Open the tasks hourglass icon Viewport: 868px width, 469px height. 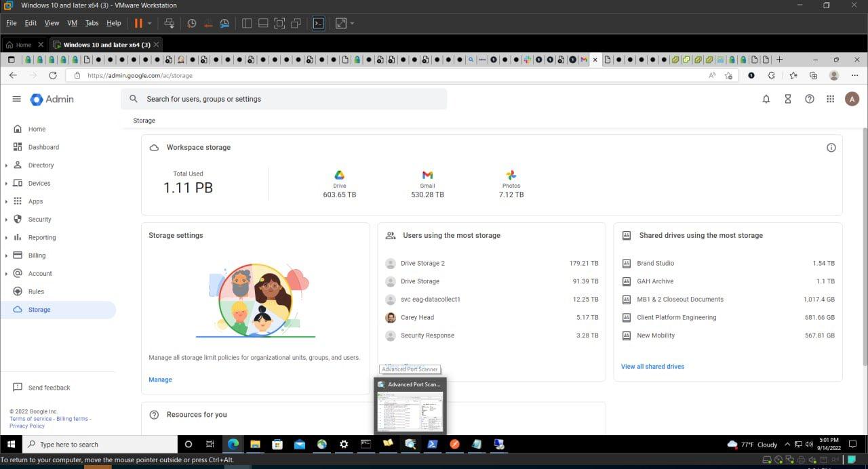tap(788, 99)
